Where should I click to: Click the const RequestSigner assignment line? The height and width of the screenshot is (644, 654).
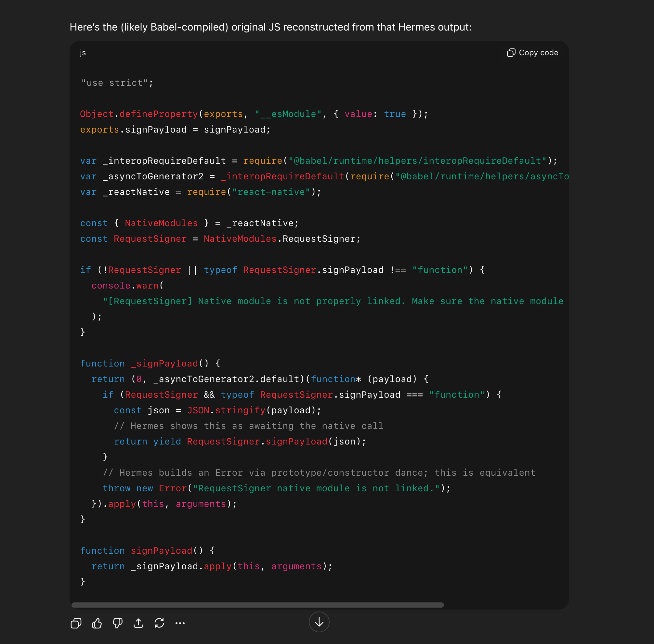(220, 238)
